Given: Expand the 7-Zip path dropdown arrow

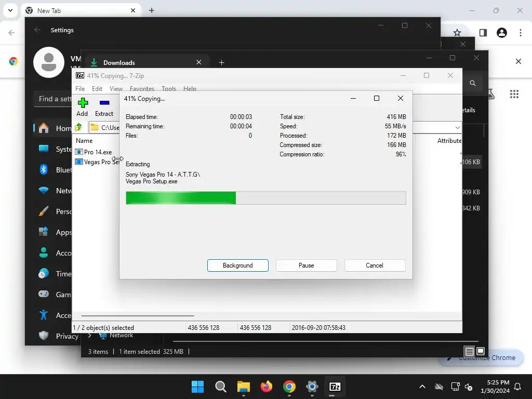Looking at the screenshot, I should pos(457,128).
